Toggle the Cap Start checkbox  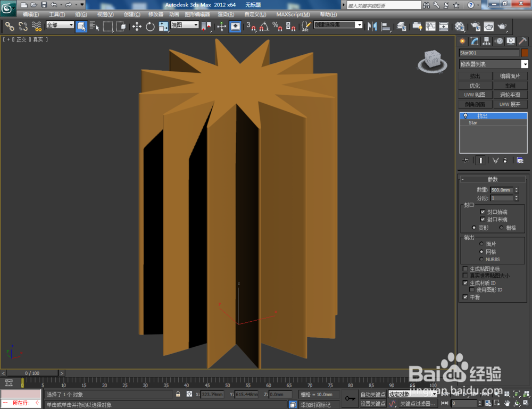pyautogui.click(x=483, y=212)
